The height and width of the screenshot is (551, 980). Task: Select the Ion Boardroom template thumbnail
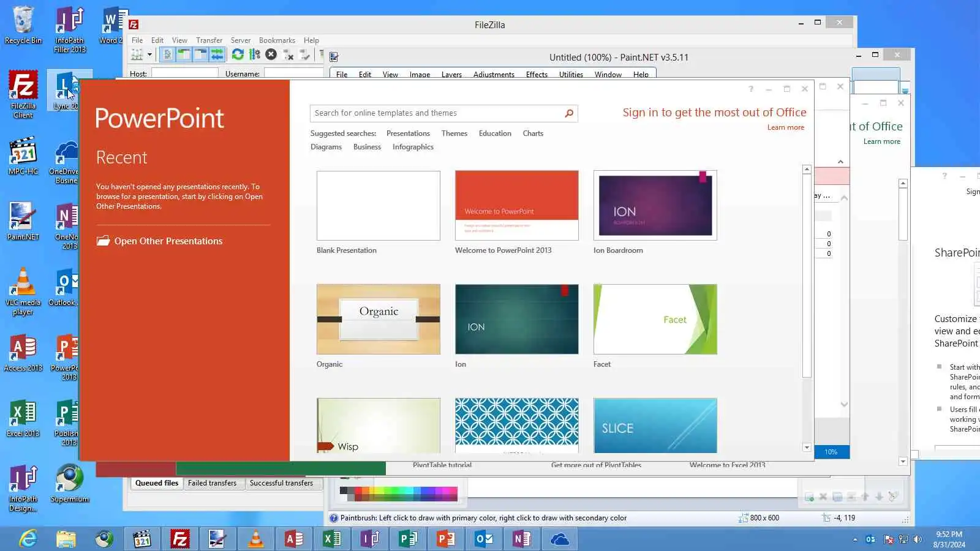(x=655, y=205)
